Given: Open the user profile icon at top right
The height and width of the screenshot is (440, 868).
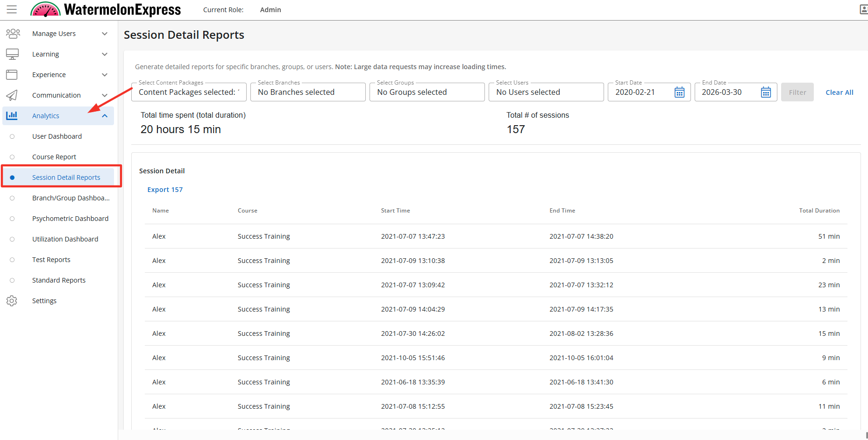Looking at the screenshot, I should click(863, 9).
